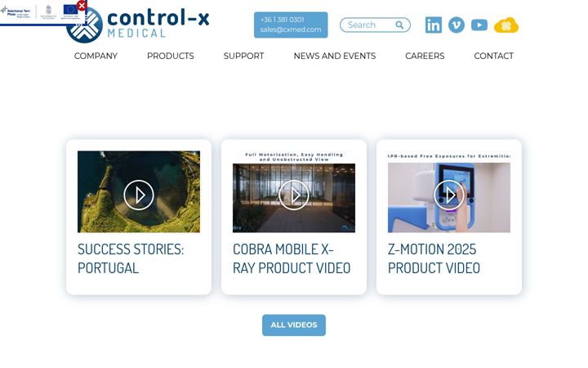This screenshot has width=588, height=368.
Task: Close the EU funding banner
Action: 82,6
